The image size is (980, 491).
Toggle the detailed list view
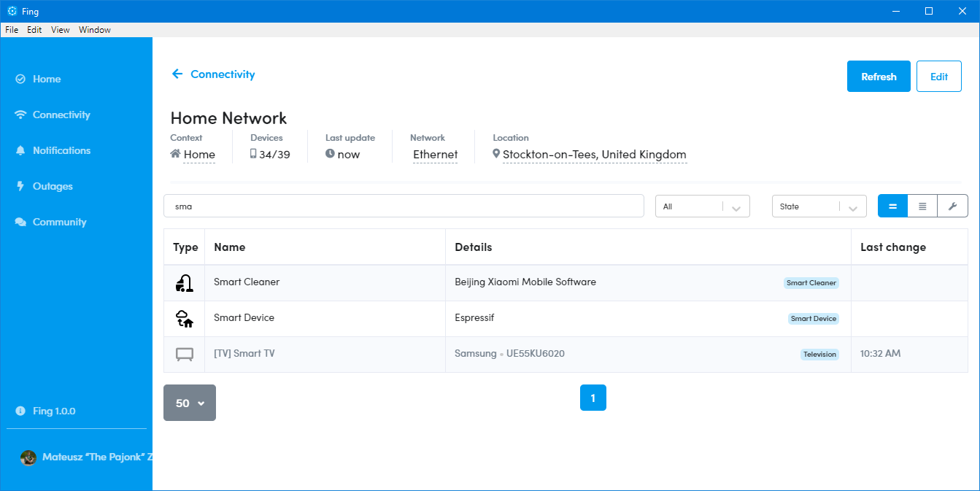pos(922,206)
